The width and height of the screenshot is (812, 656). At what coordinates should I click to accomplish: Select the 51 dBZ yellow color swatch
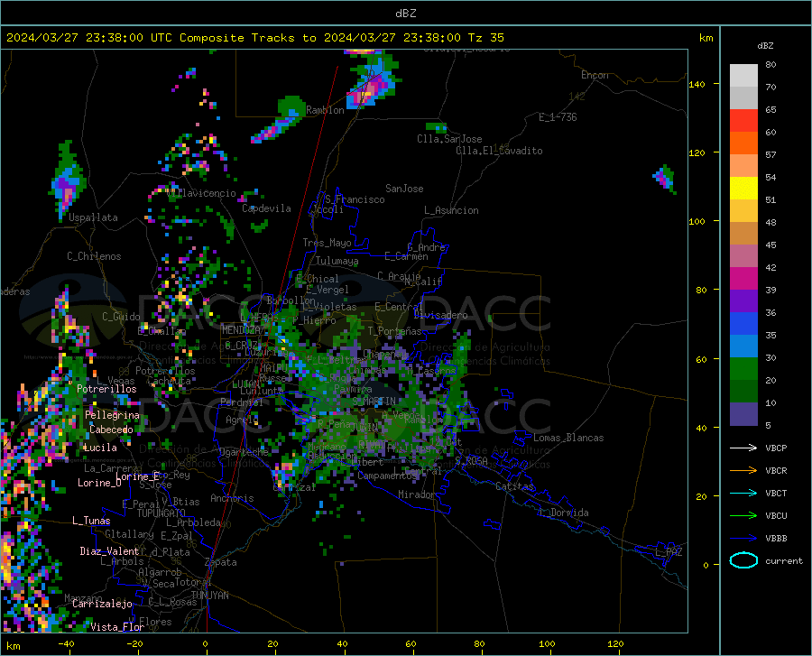[x=743, y=189]
